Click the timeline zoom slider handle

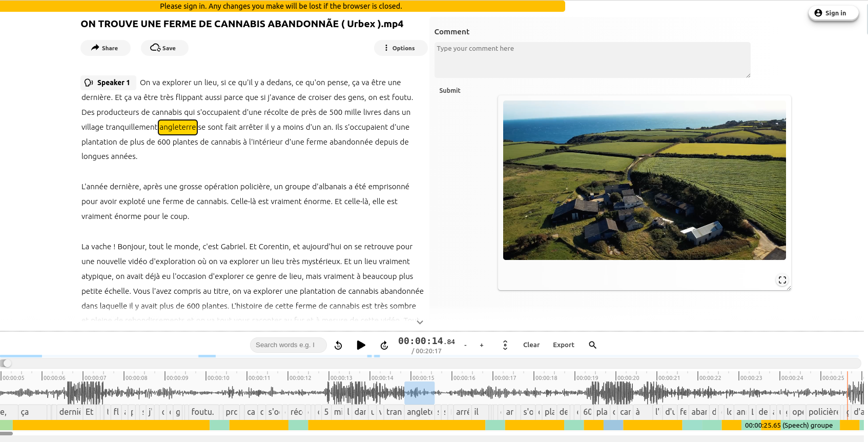click(7, 363)
